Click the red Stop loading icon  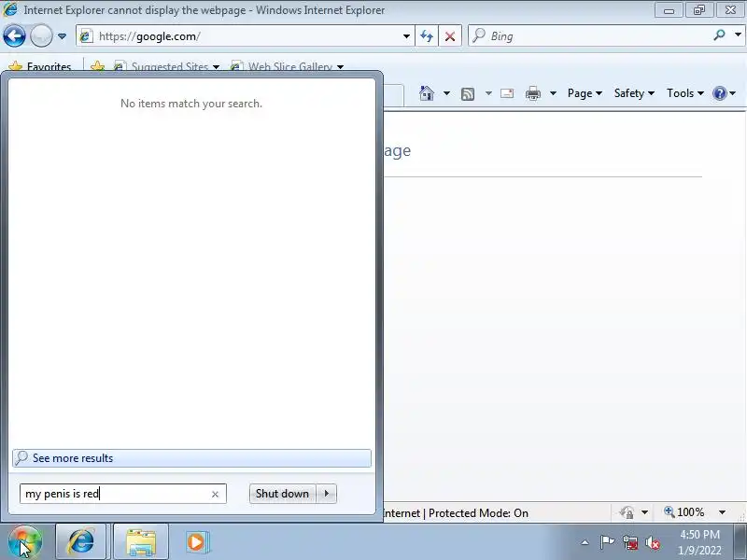point(450,36)
